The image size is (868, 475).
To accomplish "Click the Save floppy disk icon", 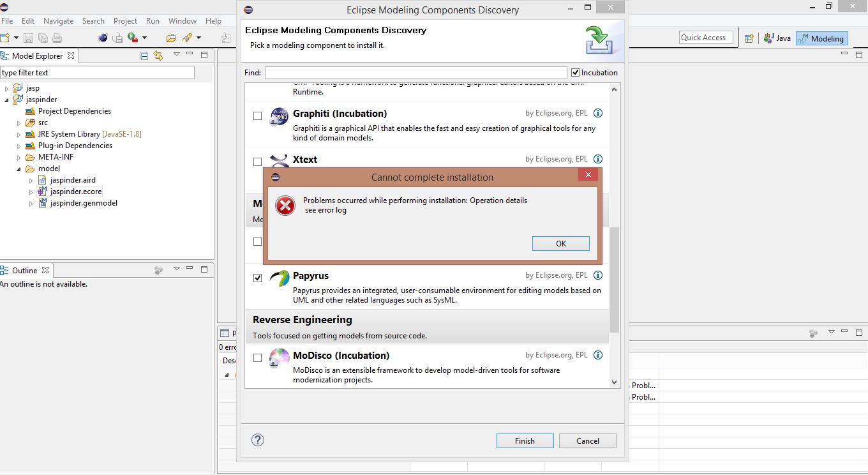I will click(28, 38).
